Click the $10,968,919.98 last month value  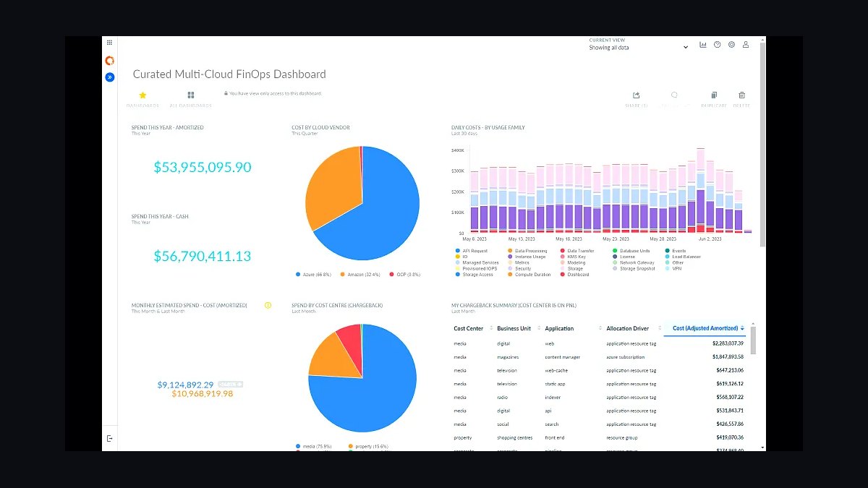tap(203, 393)
